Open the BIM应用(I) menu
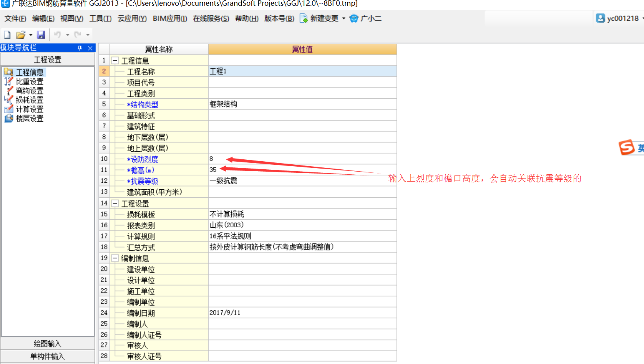Screen dimensions: 644x364 click(x=170, y=18)
